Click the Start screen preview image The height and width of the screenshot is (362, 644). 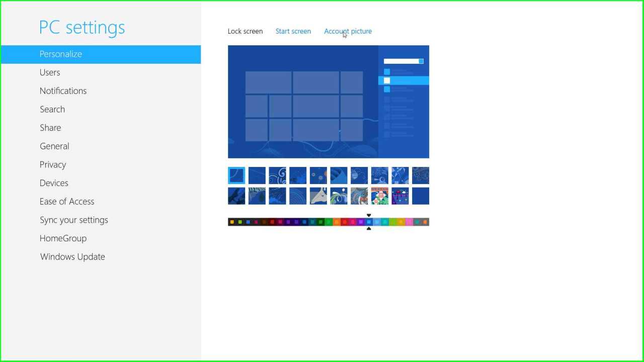[328, 102]
